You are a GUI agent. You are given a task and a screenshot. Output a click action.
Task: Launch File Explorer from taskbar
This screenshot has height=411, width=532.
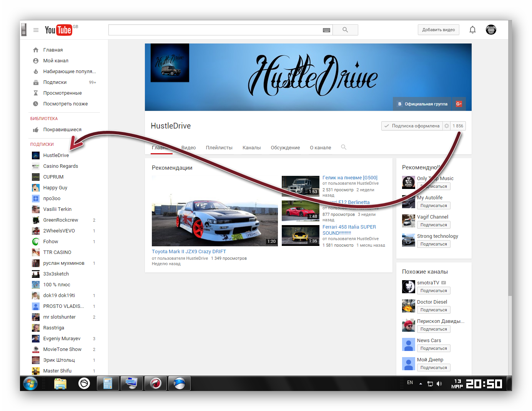click(x=60, y=384)
